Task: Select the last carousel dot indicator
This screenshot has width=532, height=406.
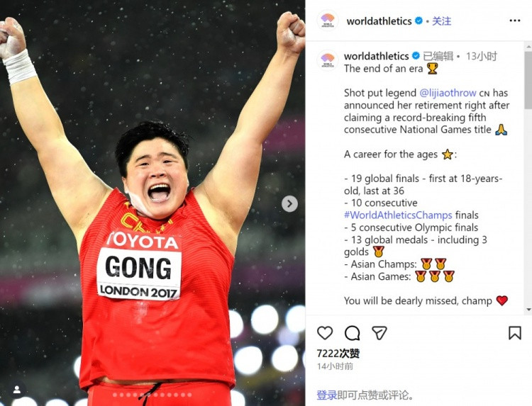Action: pyautogui.click(x=189, y=395)
